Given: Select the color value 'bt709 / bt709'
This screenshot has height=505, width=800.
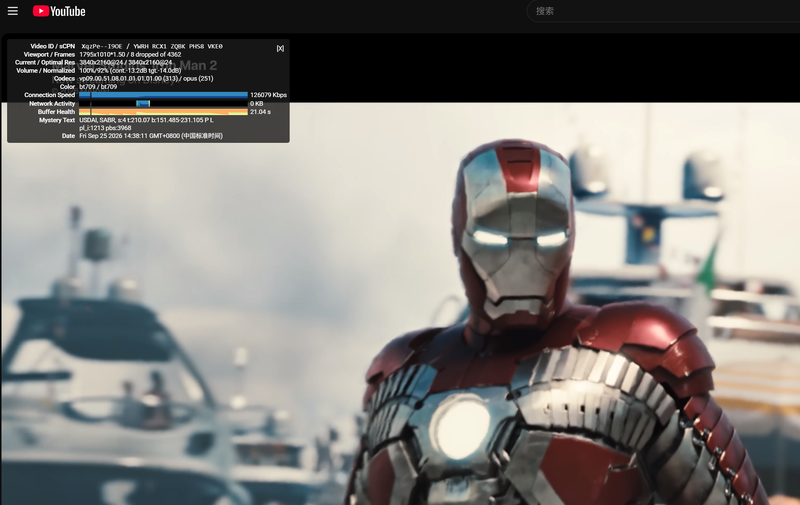Looking at the screenshot, I should (98, 87).
